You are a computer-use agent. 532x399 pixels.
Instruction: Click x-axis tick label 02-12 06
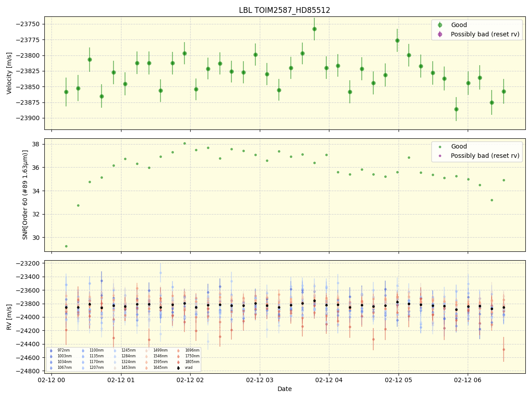[468, 380]
